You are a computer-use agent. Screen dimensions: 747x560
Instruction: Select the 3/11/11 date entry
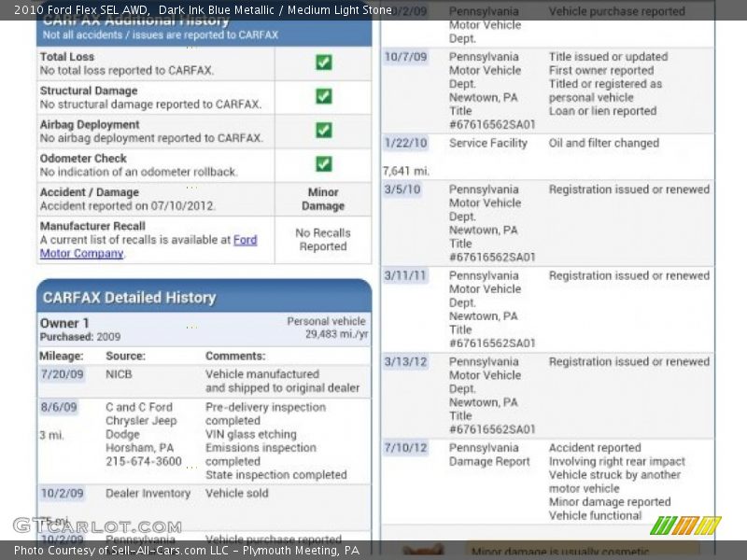click(404, 275)
